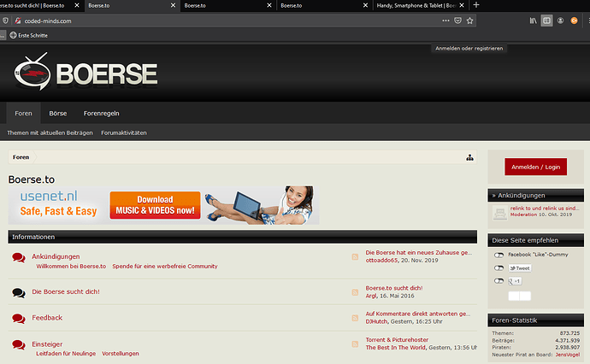Open Torrent & Picturehoster latest post
This screenshot has height=364, width=590.
click(x=397, y=339)
